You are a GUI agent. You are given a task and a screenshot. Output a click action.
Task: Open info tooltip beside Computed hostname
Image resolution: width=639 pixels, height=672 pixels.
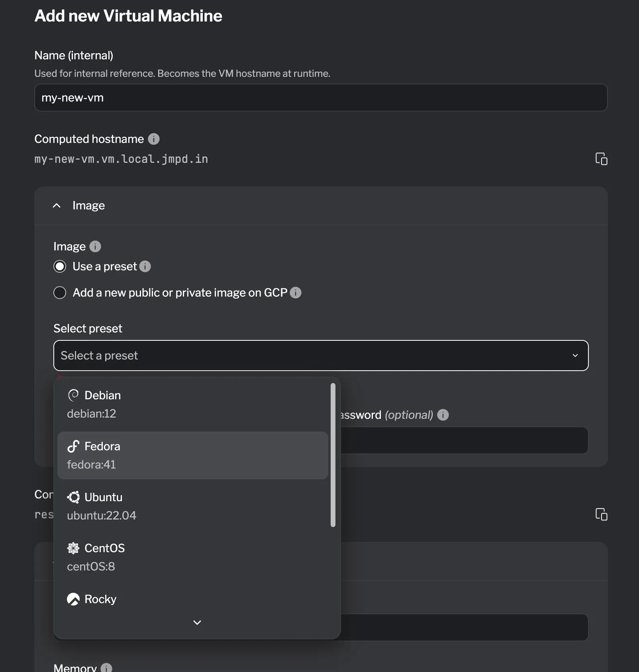[154, 139]
